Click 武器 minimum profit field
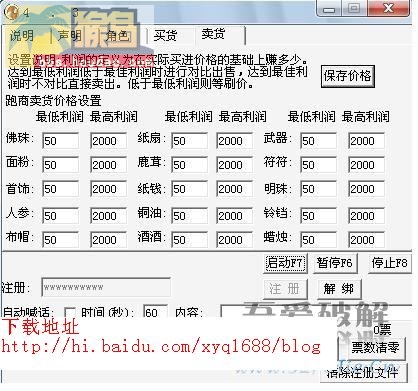The width and height of the screenshot is (418, 391). [318, 141]
